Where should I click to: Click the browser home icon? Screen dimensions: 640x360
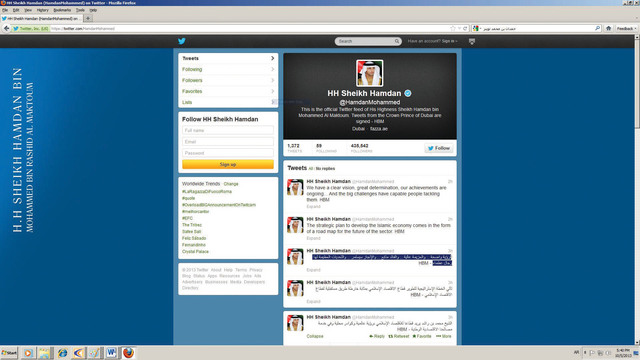click(x=608, y=28)
